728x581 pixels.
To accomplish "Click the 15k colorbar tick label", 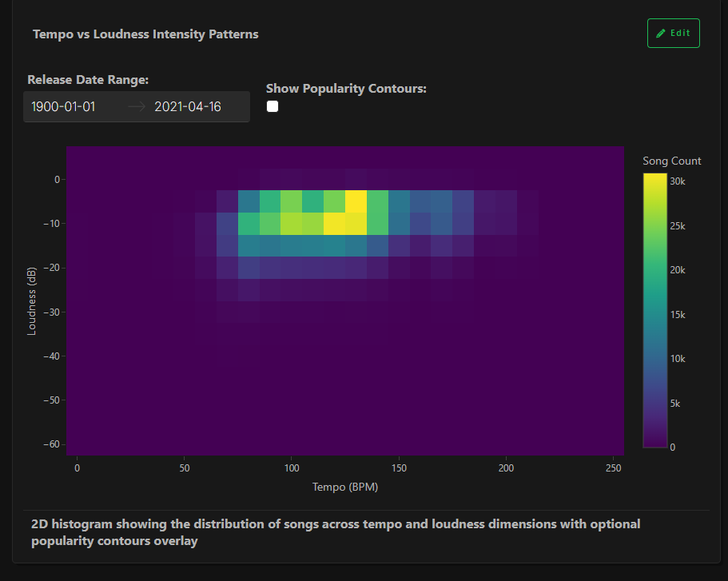I will pos(678,315).
